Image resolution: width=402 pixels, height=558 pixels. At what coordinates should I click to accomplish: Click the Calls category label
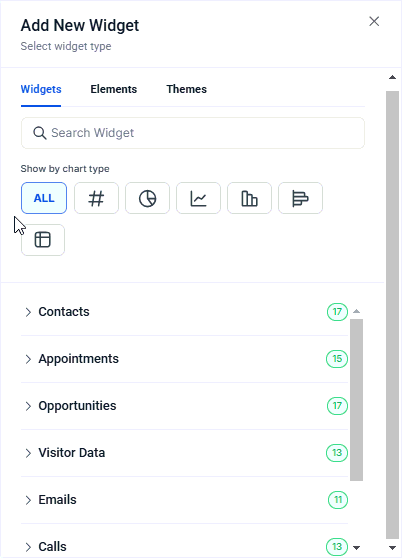[52, 547]
